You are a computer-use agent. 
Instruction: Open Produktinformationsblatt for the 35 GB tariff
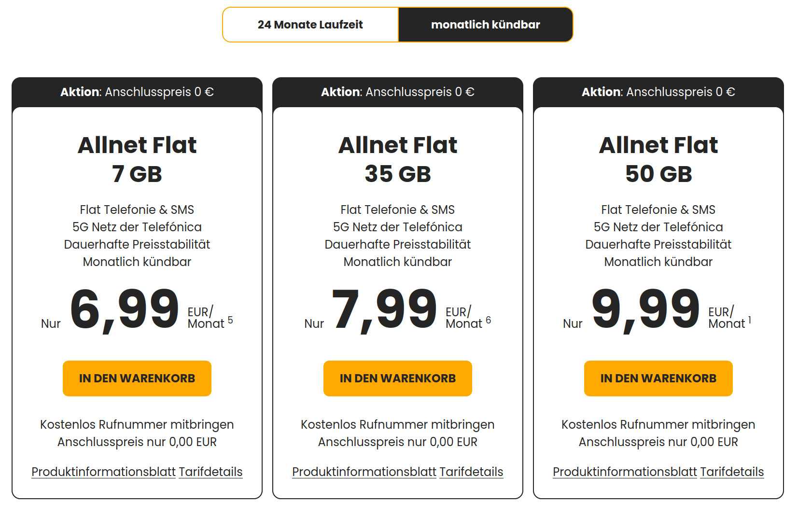[364, 472]
